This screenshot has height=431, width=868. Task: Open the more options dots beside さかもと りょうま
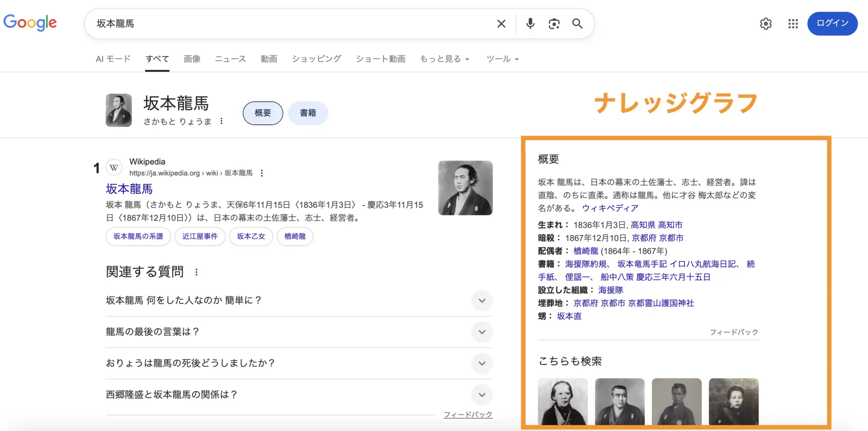tap(221, 121)
